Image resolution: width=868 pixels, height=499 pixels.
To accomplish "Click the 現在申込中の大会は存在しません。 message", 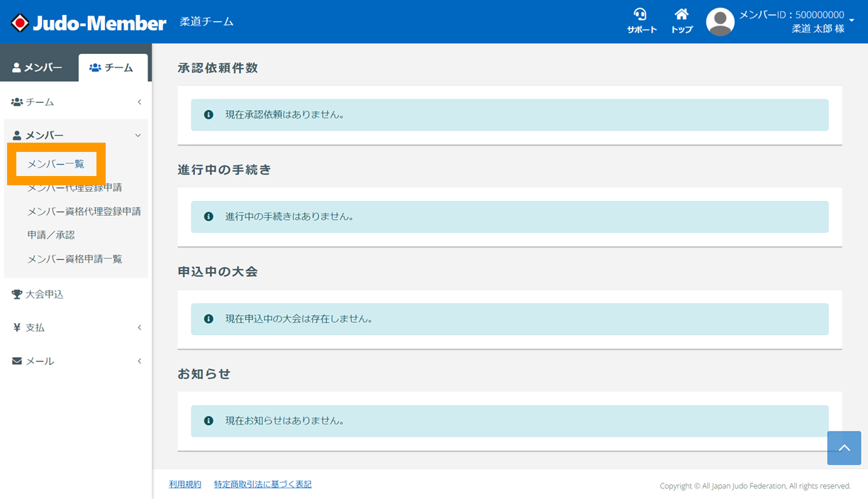I will (x=299, y=319).
